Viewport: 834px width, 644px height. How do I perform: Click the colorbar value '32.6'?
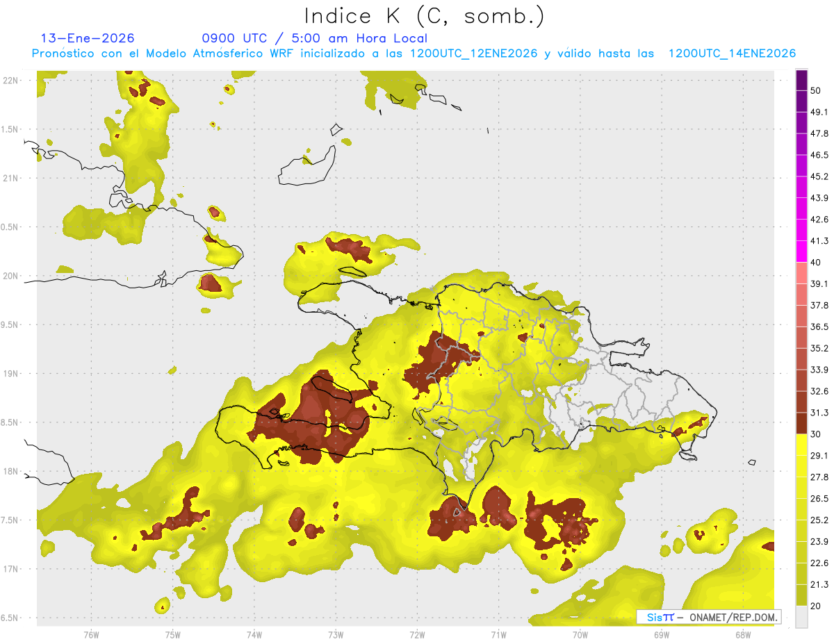pyautogui.click(x=819, y=391)
